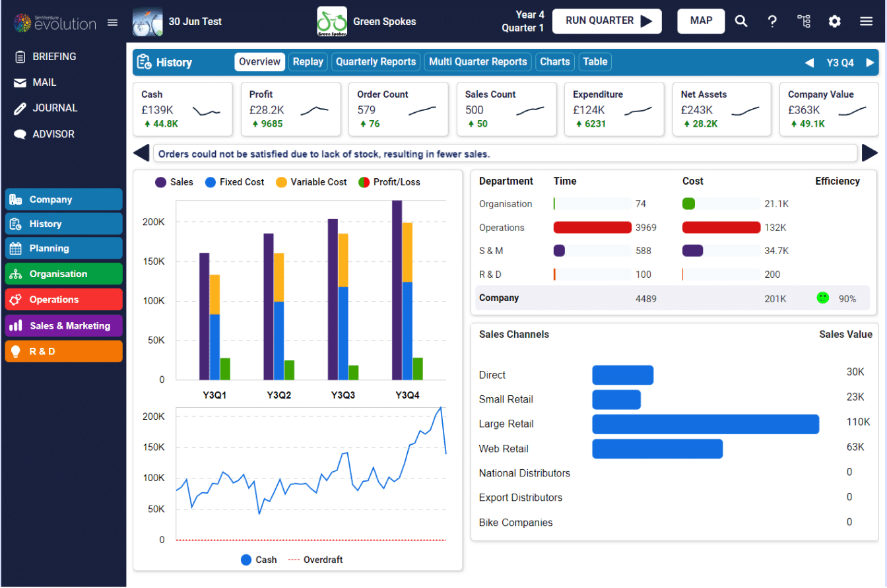Viewport: 887px width, 588px height.
Task: Open the organisation network icon in the top bar
Action: point(804,20)
